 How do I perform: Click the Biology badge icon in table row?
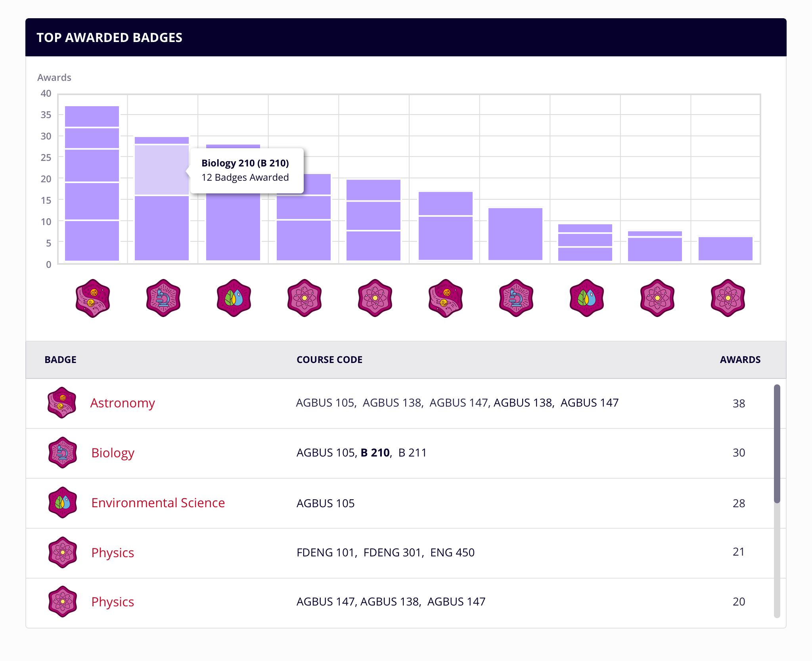(63, 453)
